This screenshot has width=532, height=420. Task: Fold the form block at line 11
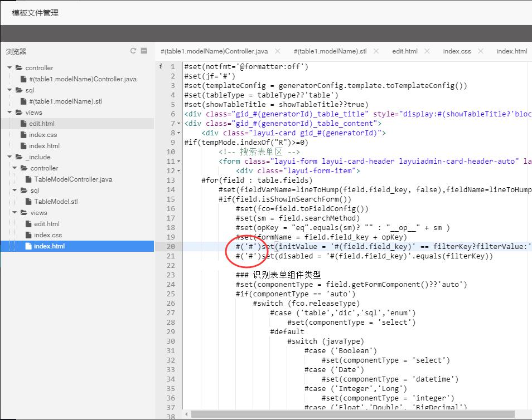179,162
